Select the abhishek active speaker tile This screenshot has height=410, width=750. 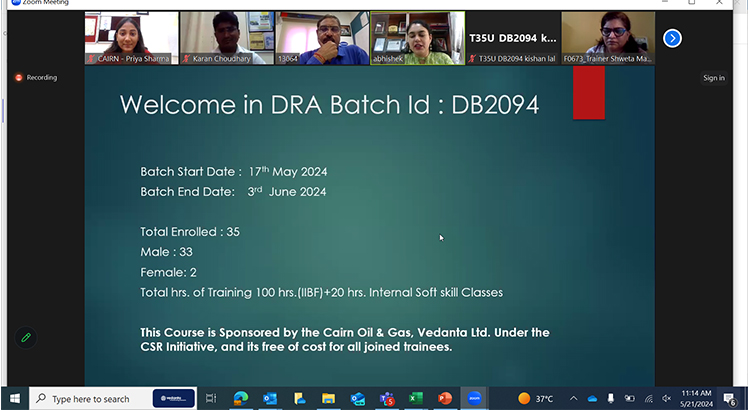pos(417,38)
